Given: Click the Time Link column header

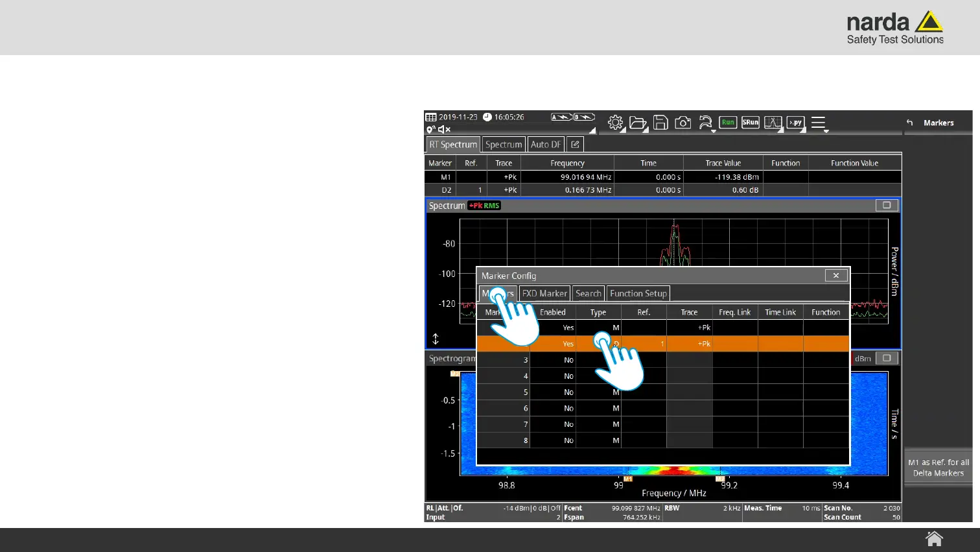Looking at the screenshot, I should point(780,312).
